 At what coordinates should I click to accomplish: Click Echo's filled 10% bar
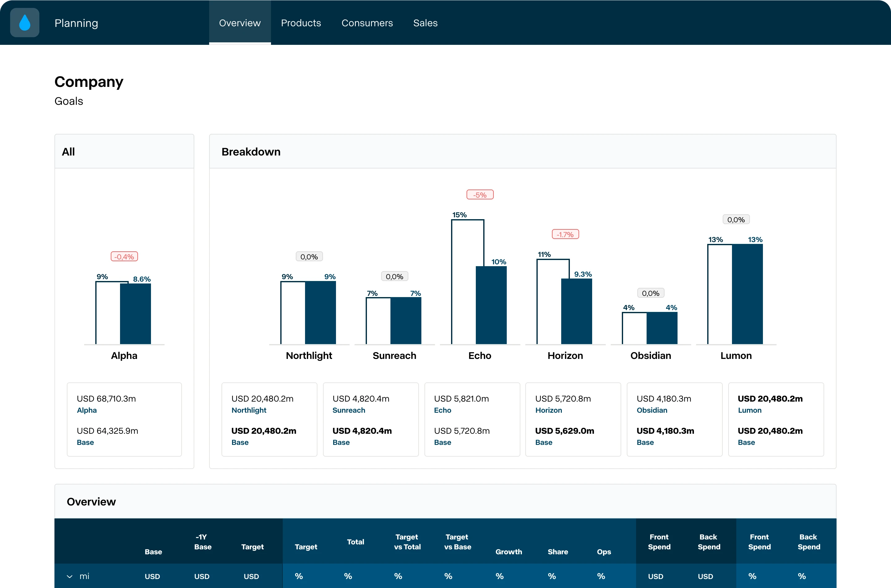[x=492, y=305]
